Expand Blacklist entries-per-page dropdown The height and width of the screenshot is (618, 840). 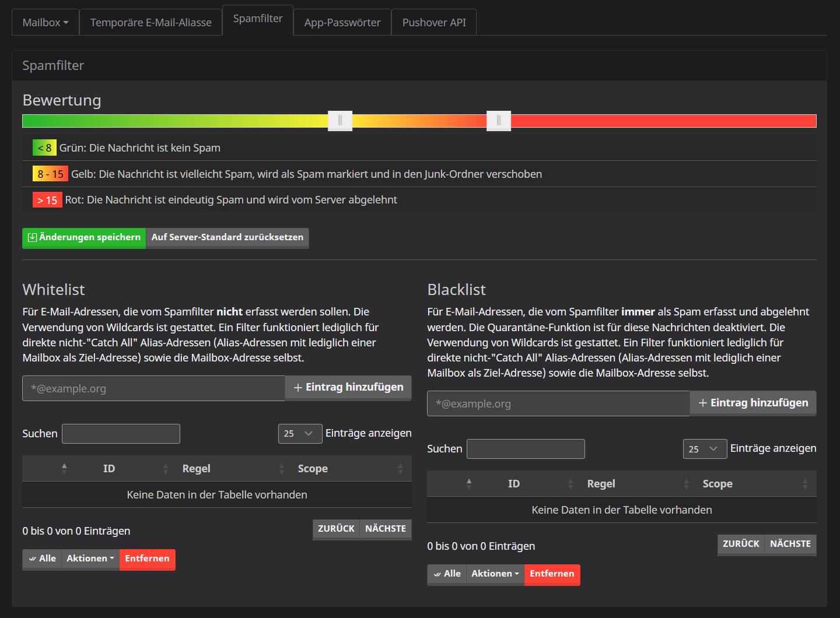tap(705, 449)
